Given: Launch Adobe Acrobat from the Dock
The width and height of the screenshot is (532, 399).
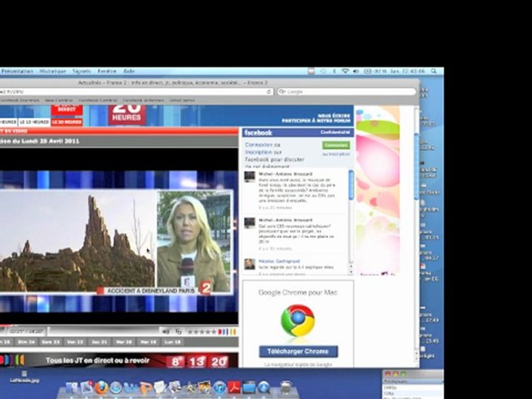Looking at the screenshot, I should 234,387.
